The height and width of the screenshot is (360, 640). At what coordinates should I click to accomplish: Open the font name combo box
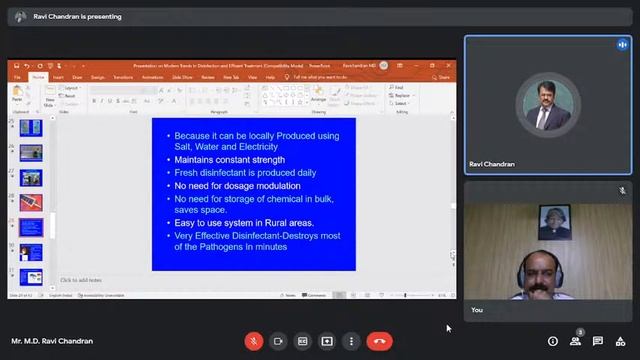(x=116, y=90)
